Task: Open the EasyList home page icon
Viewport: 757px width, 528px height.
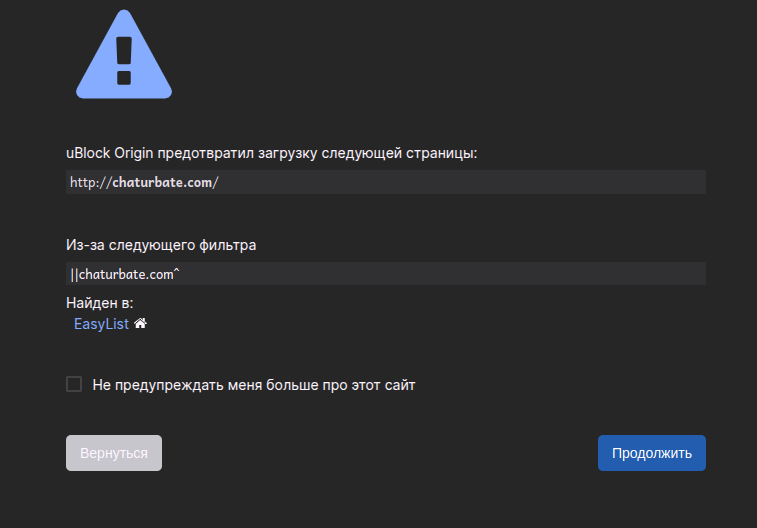Action: [x=140, y=323]
